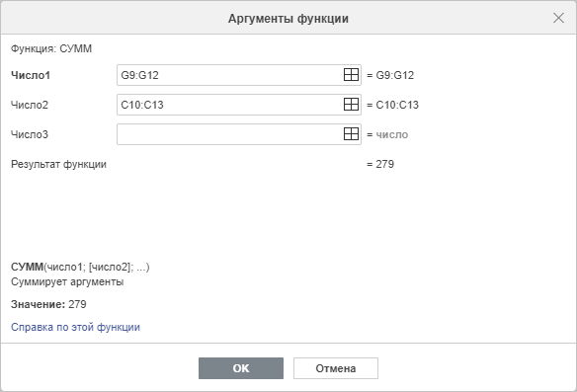Click the empty Число3 input field

(239, 134)
